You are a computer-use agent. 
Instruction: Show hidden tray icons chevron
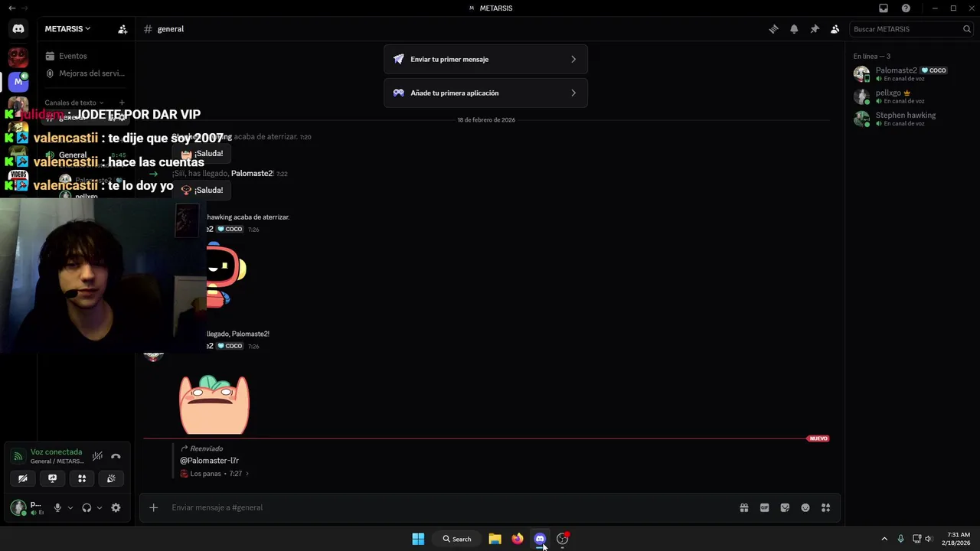(884, 539)
